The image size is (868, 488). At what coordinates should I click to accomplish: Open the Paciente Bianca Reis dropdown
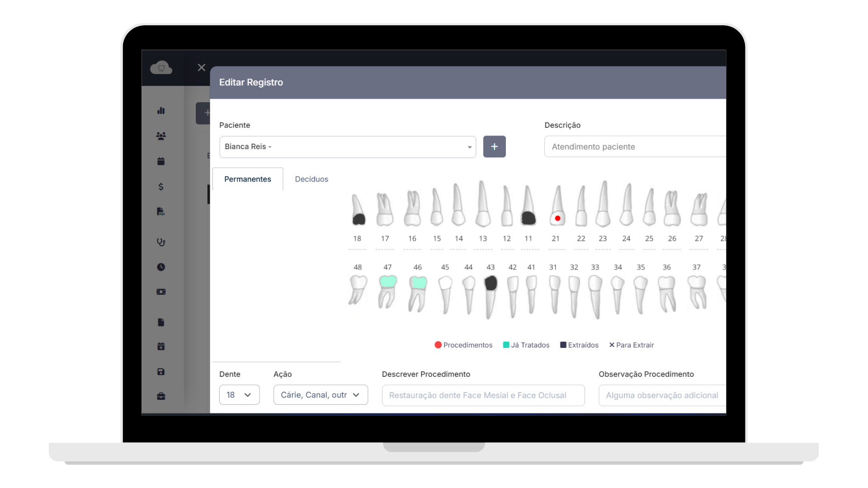(347, 147)
